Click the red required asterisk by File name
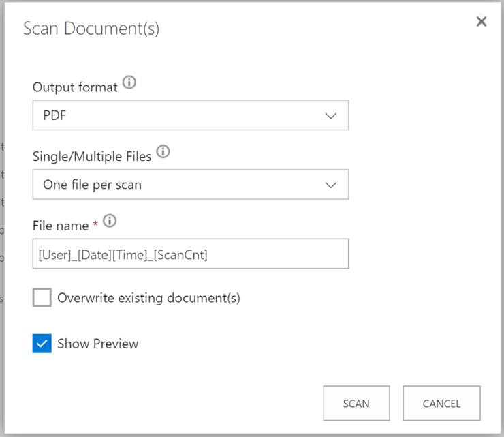This screenshot has width=504, height=437. [x=95, y=223]
